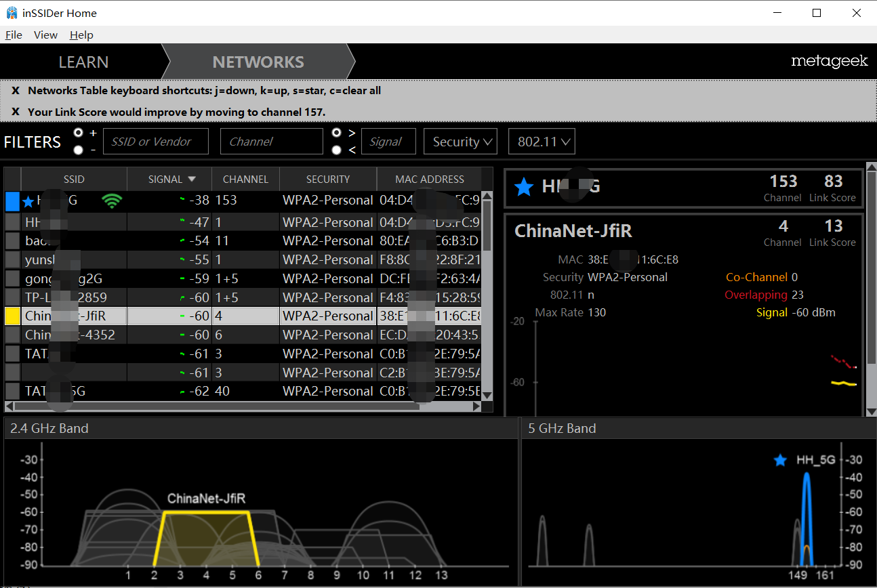Image resolution: width=877 pixels, height=588 pixels.
Task: Open the View menu
Action: pos(45,35)
